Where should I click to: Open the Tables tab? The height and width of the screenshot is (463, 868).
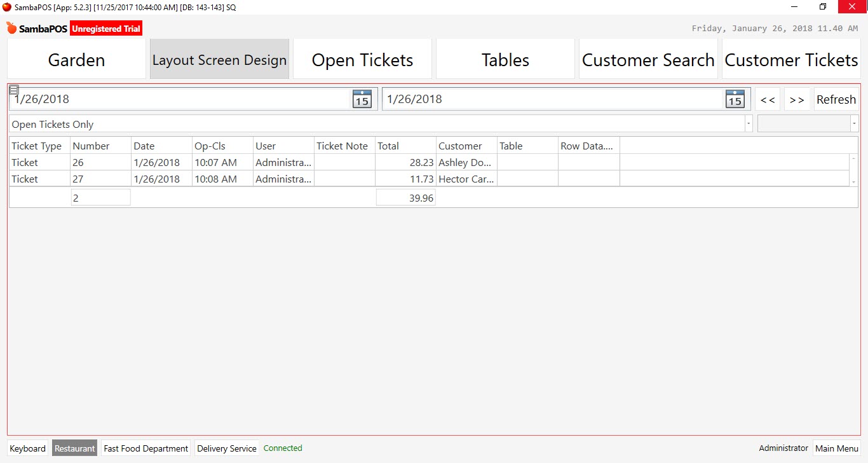[505, 59]
